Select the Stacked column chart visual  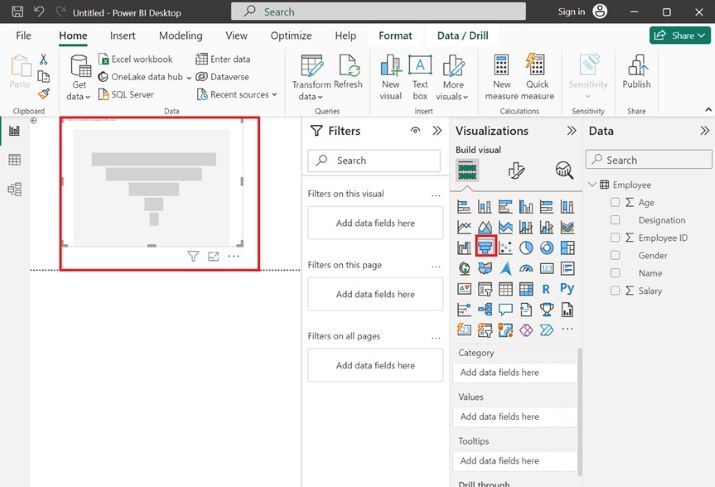(x=485, y=207)
